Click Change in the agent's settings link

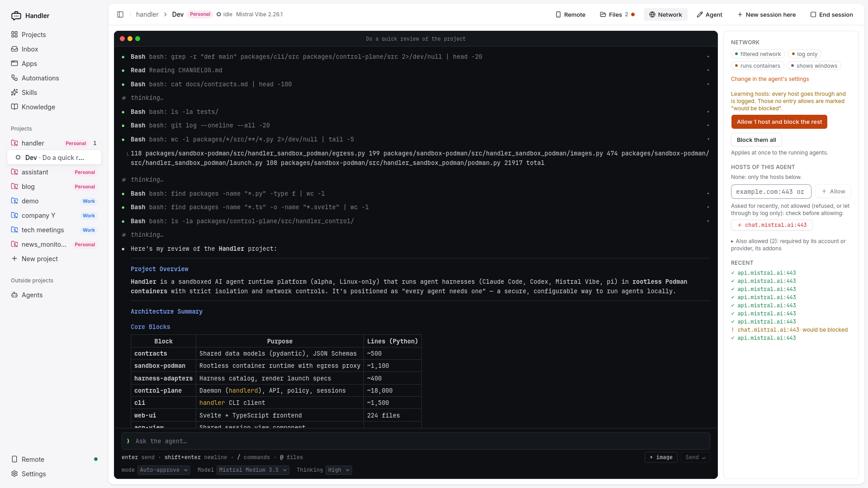pos(770,79)
